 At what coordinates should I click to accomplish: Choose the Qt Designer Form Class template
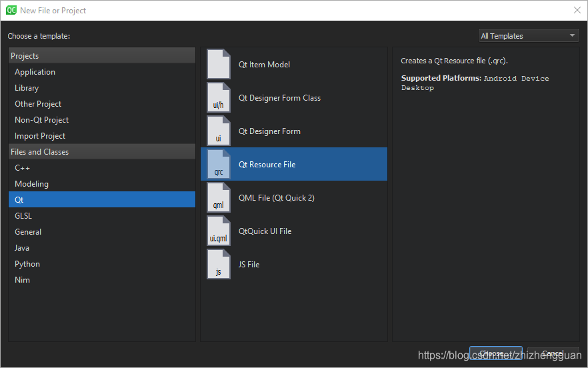click(294, 97)
